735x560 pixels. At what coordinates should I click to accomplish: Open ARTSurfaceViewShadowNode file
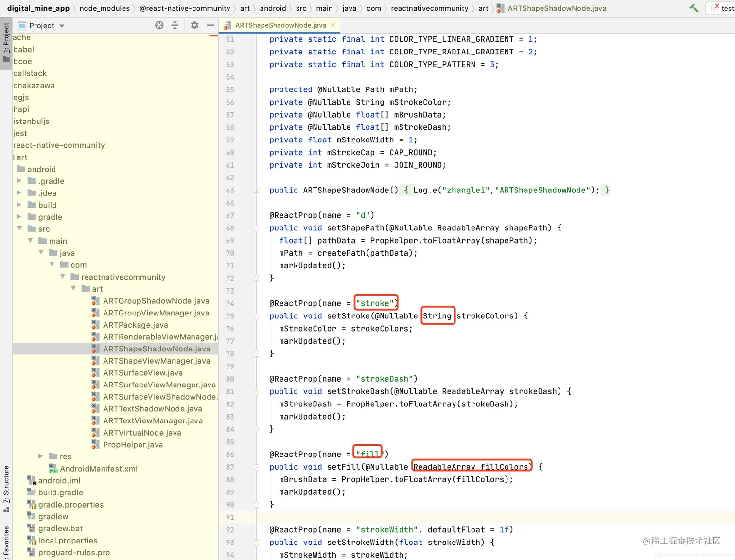coord(160,397)
